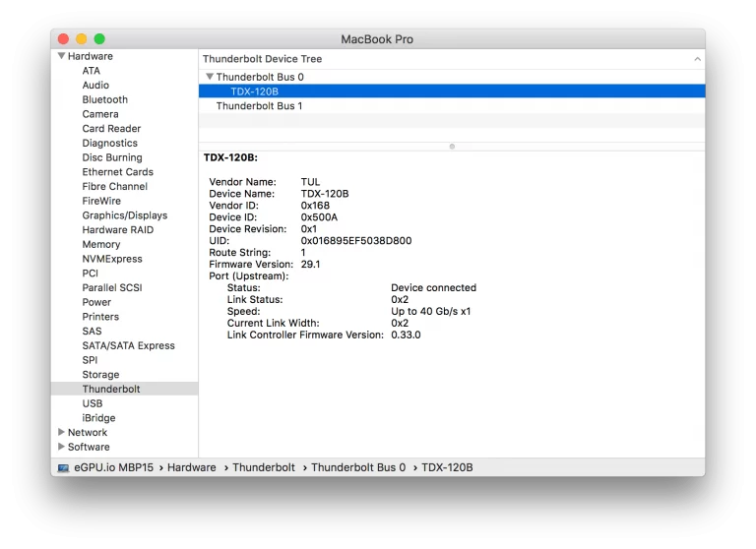This screenshot has width=756, height=549.
Task: Open Diagnostics in the sidebar
Action: (x=109, y=143)
